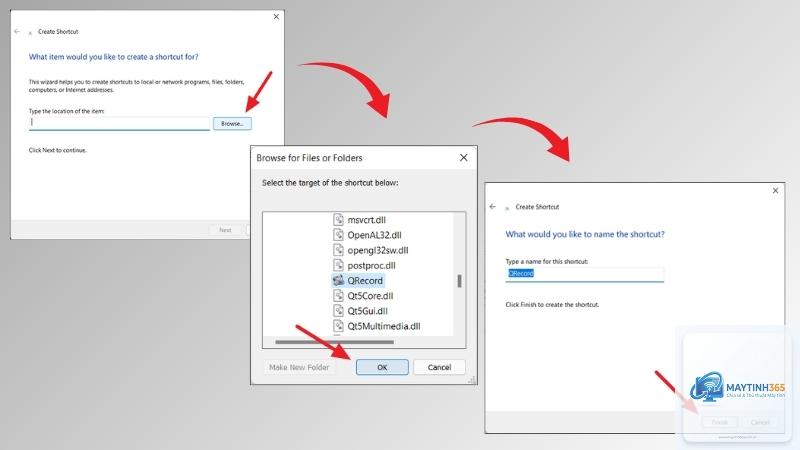Click the 'What would you like to name' heading

[585, 234]
